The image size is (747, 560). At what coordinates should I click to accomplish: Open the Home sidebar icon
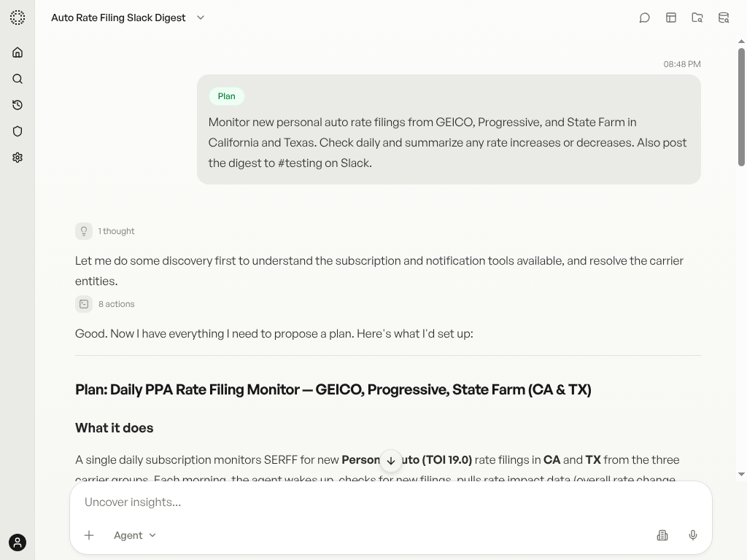click(18, 52)
